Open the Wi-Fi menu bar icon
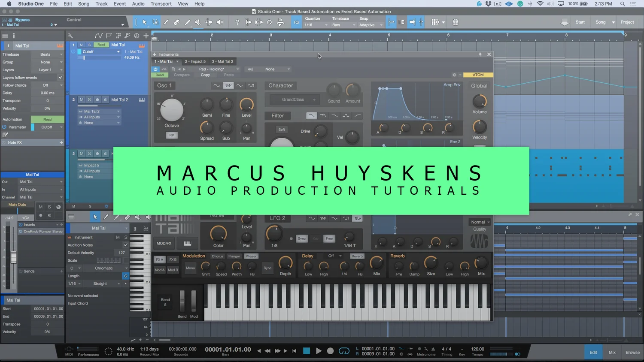 (x=540, y=4)
